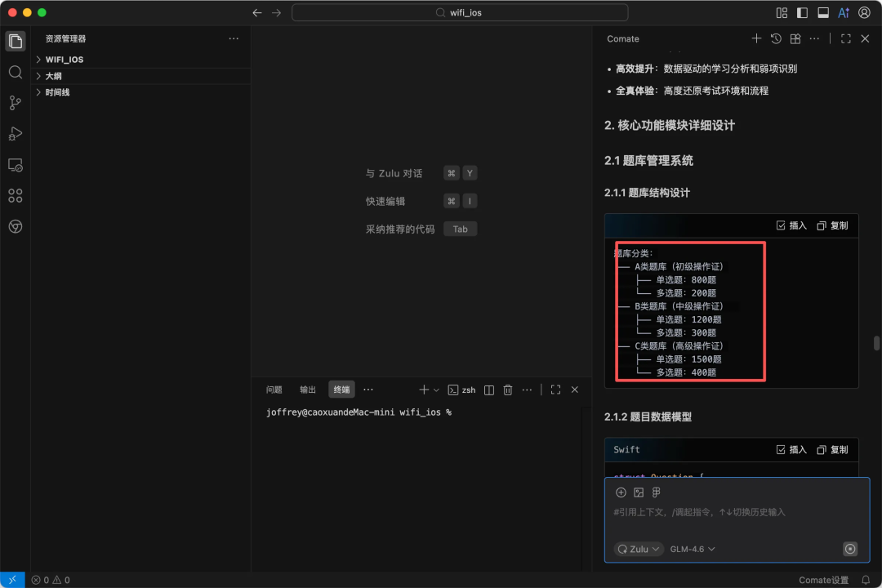
Task: Toggle the Comate panel to fullscreen
Action: point(845,38)
